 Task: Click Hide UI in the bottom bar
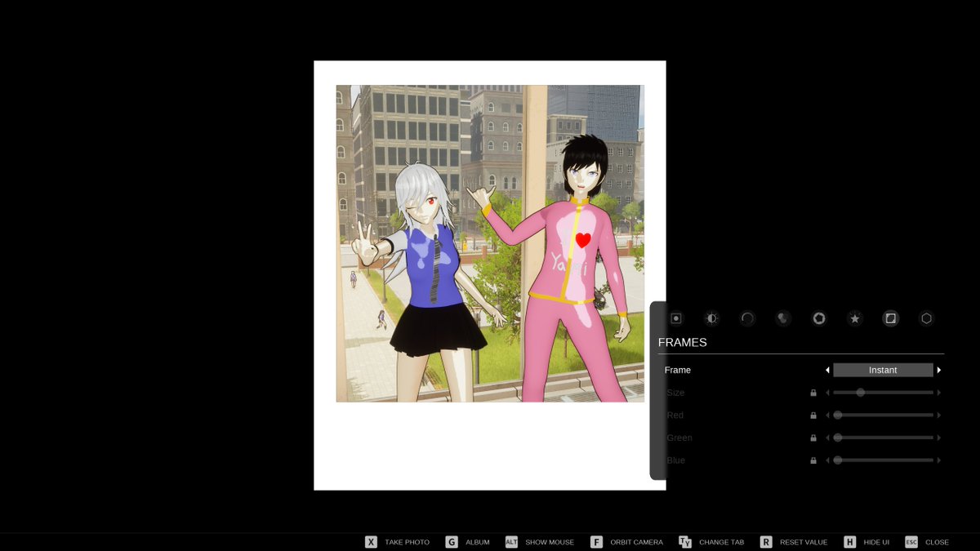tap(875, 541)
